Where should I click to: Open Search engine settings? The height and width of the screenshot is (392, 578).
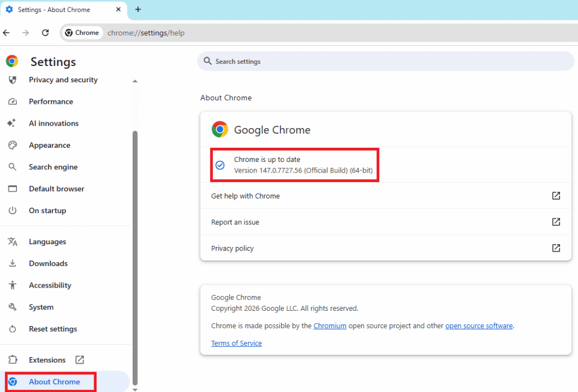54,167
